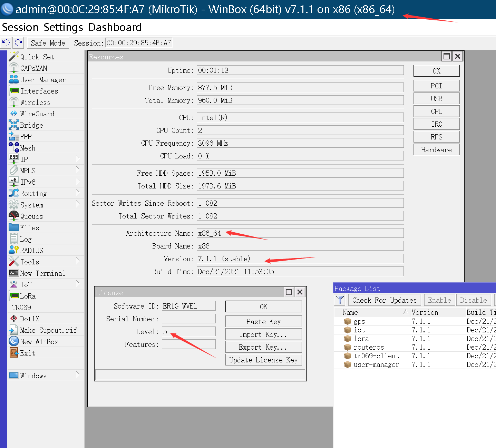Open TR069 sidebar entry

coord(21,307)
